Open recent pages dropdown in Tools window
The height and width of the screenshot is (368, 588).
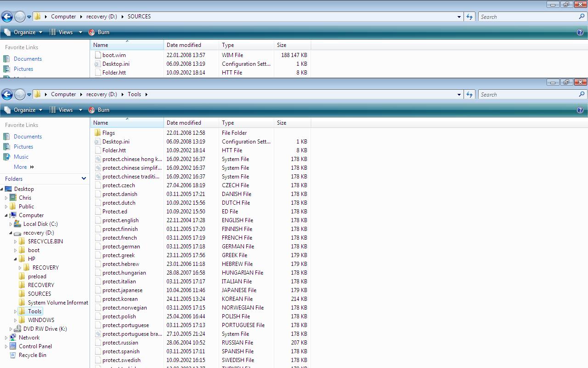click(x=29, y=95)
